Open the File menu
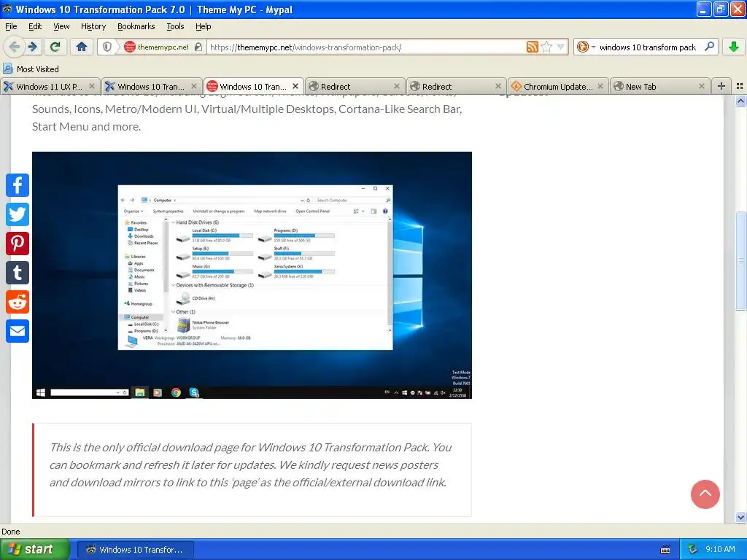This screenshot has height=560, width=747. coord(11,26)
